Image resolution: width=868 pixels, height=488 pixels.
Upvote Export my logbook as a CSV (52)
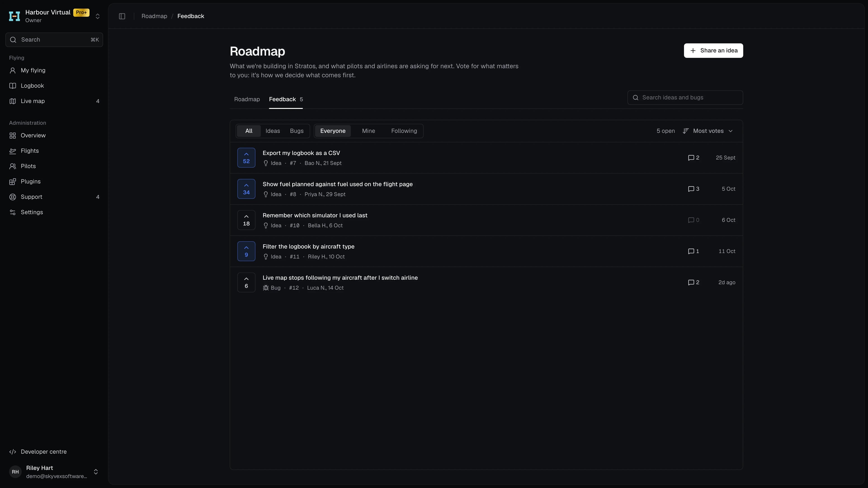pyautogui.click(x=246, y=158)
